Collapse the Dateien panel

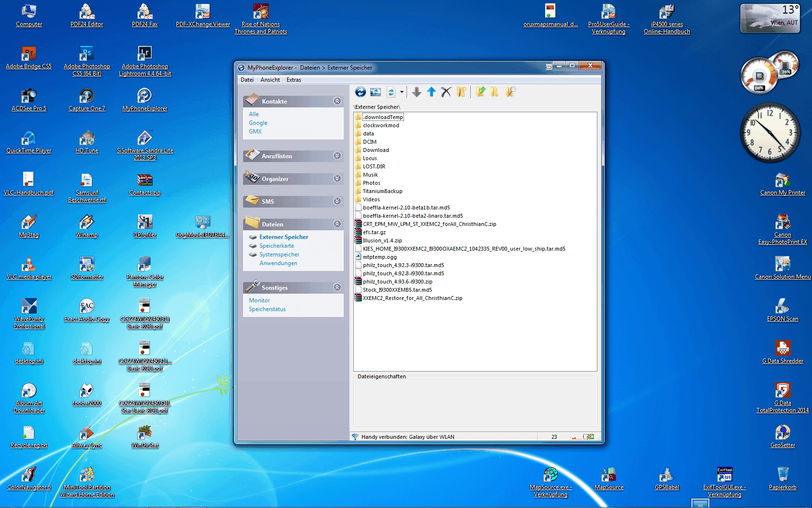337,224
